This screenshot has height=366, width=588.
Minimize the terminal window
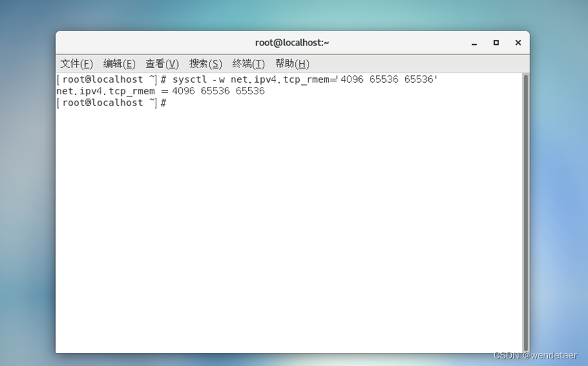click(x=474, y=43)
